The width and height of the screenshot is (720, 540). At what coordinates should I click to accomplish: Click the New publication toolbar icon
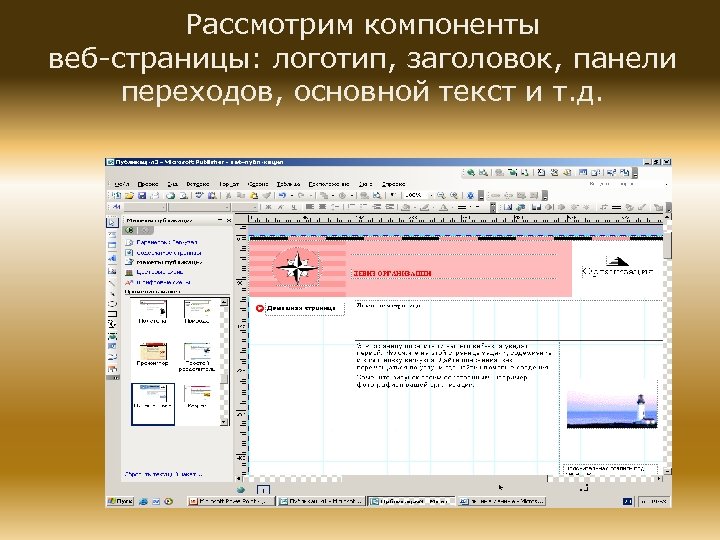pos(117,196)
